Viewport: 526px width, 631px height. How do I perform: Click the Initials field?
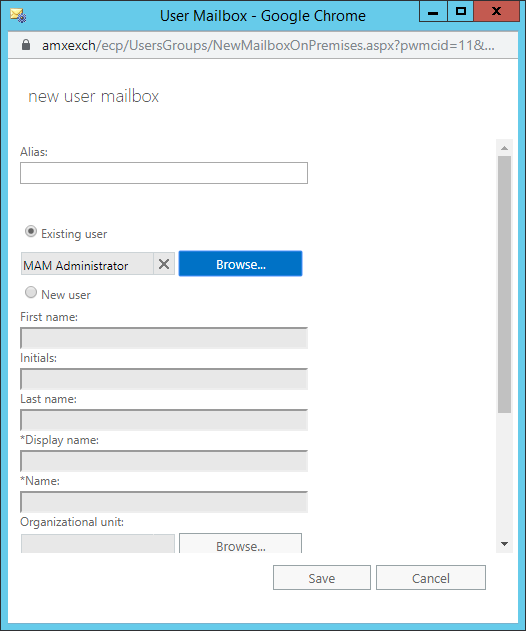(164, 379)
